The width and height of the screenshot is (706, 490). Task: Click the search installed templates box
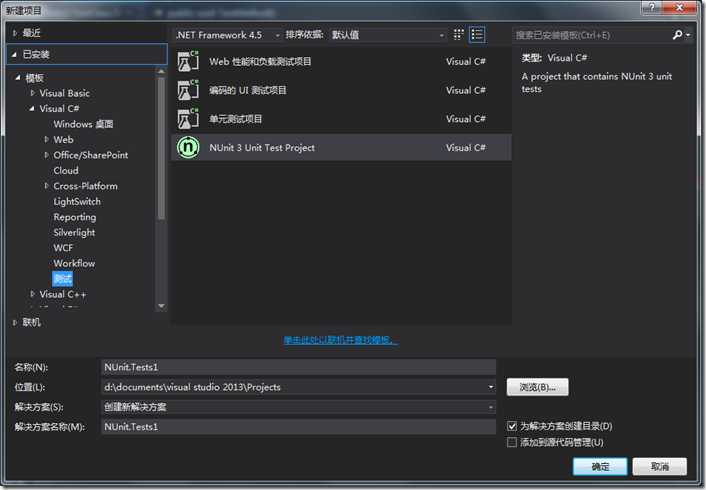(592, 35)
